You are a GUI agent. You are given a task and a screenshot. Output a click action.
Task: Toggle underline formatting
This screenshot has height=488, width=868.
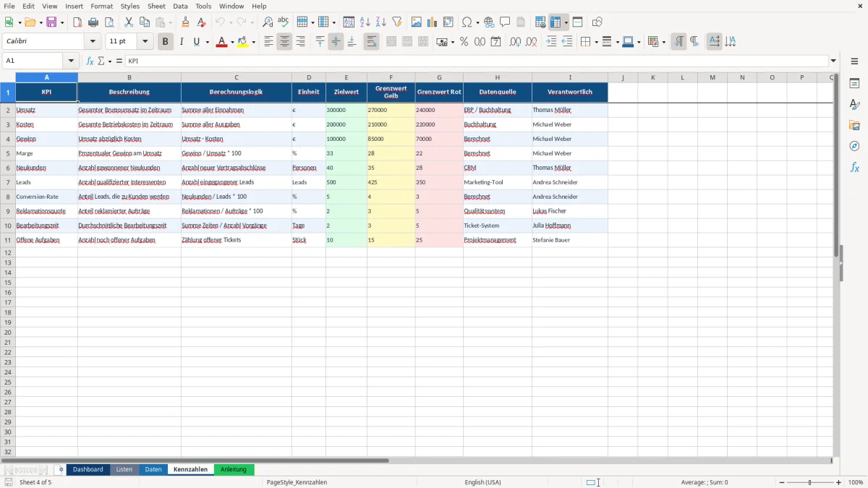pyautogui.click(x=196, y=42)
